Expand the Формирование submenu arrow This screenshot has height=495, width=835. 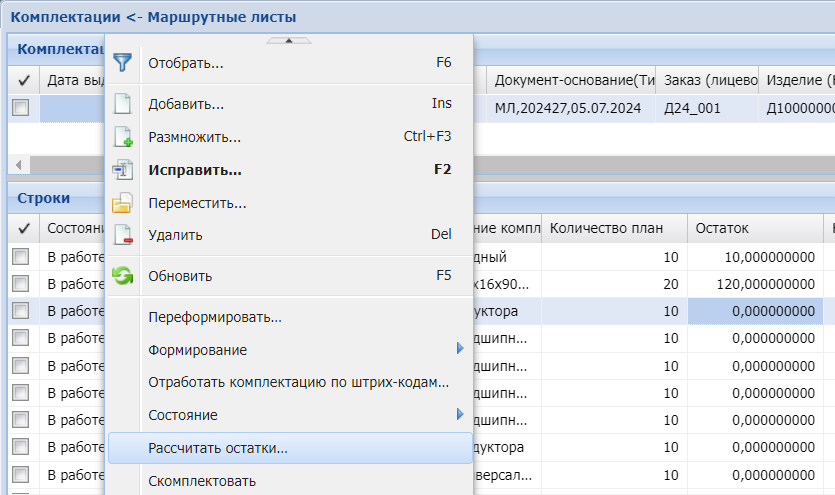point(460,349)
